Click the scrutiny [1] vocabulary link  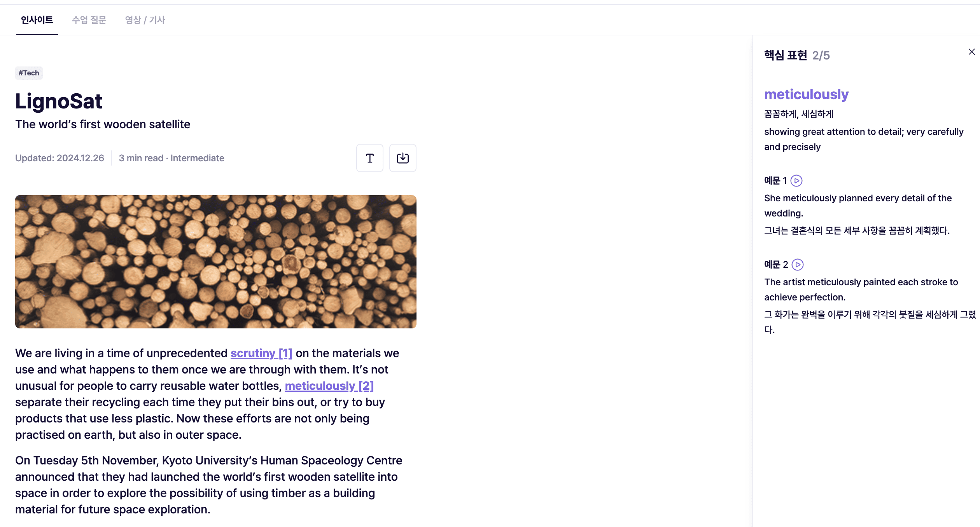pyautogui.click(x=261, y=353)
